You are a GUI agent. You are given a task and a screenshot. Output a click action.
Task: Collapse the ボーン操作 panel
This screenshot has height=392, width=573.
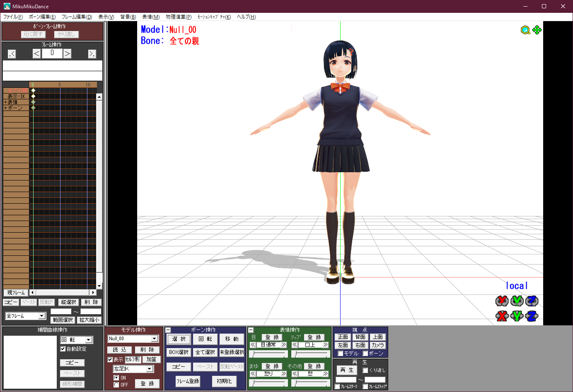(x=168, y=330)
